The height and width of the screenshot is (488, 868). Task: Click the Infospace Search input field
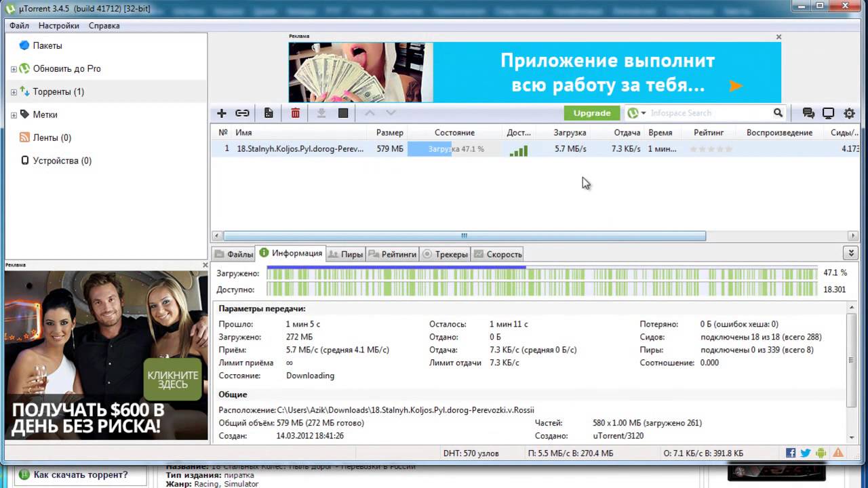coord(709,113)
